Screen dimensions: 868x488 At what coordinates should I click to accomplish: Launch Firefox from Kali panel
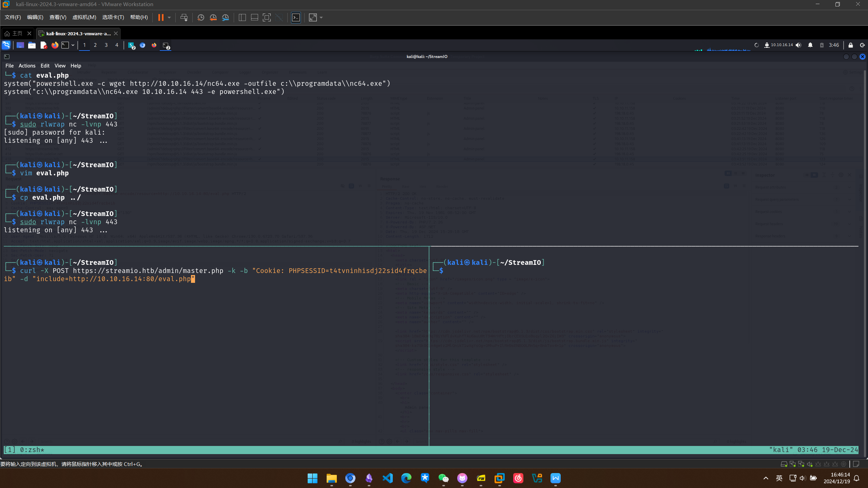click(55, 45)
